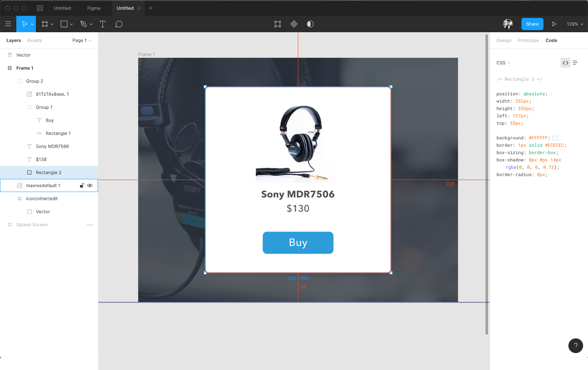The height and width of the screenshot is (370, 588).
Task: Select the Buy text layer
Action: (49, 120)
